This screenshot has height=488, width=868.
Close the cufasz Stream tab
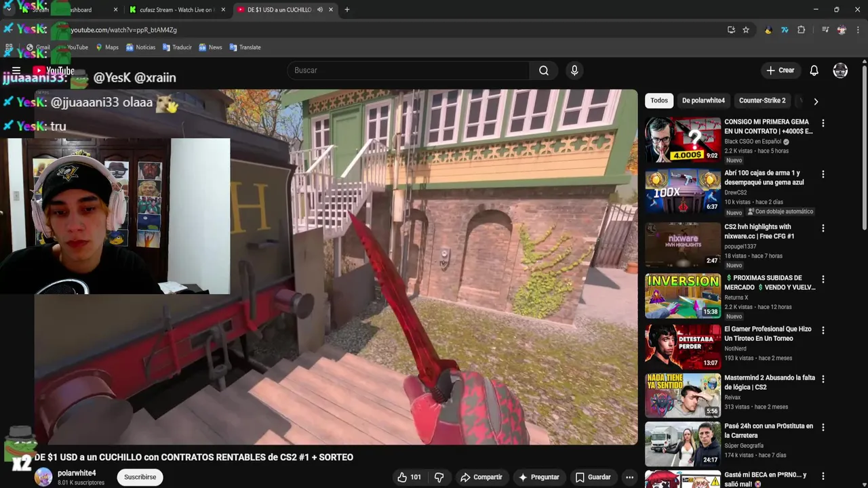tap(224, 9)
